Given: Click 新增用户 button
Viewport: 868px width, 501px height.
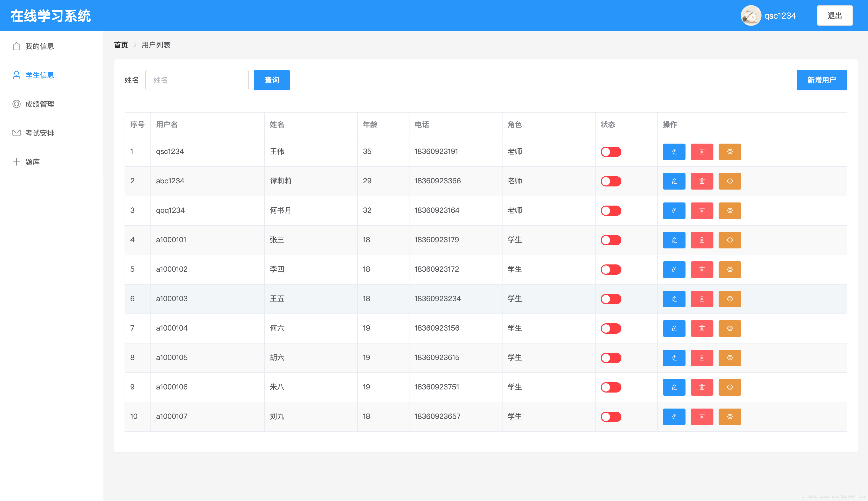Looking at the screenshot, I should click(821, 80).
